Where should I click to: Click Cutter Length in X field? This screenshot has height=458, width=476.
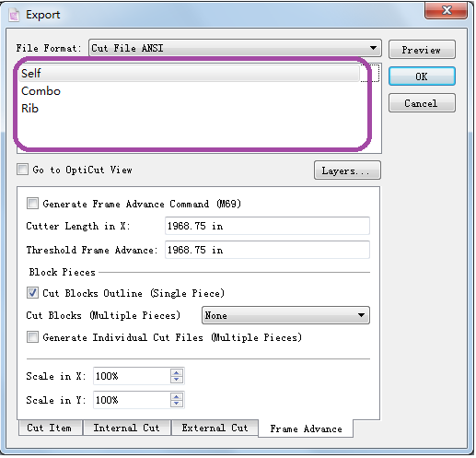267,226
